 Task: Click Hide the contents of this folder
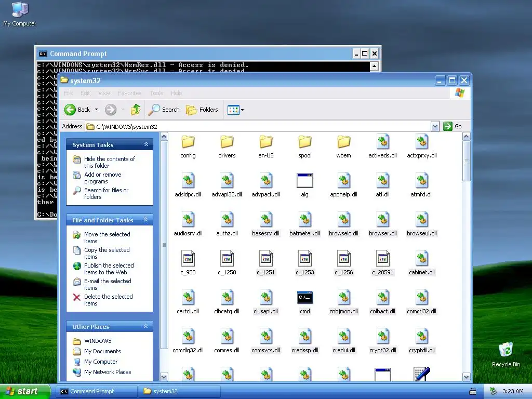109,162
